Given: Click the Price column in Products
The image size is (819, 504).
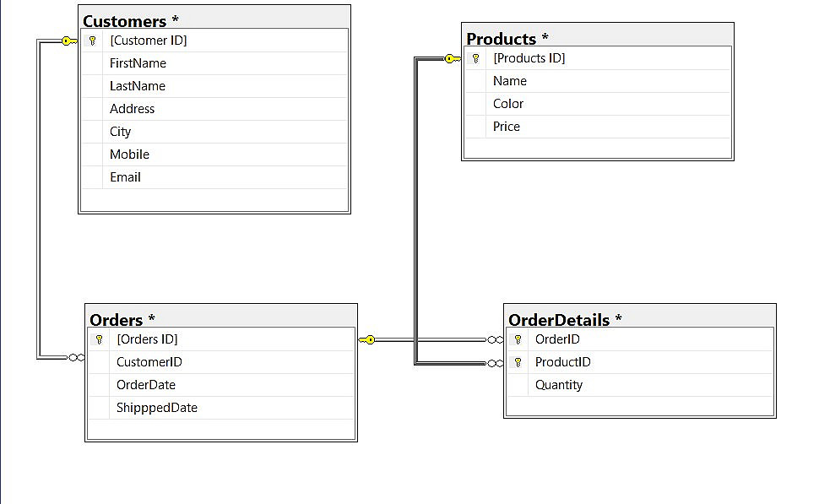Looking at the screenshot, I should click(x=507, y=127).
